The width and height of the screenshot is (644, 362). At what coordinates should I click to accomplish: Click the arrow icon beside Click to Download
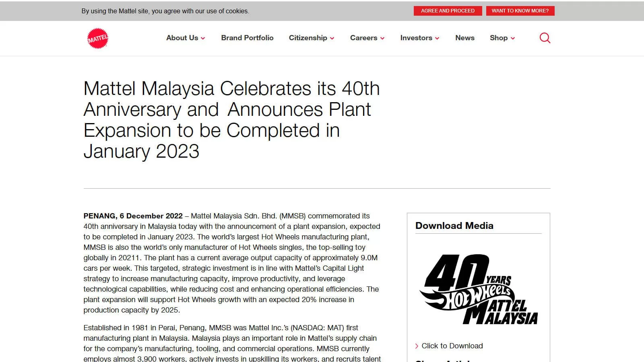[417, 346]
